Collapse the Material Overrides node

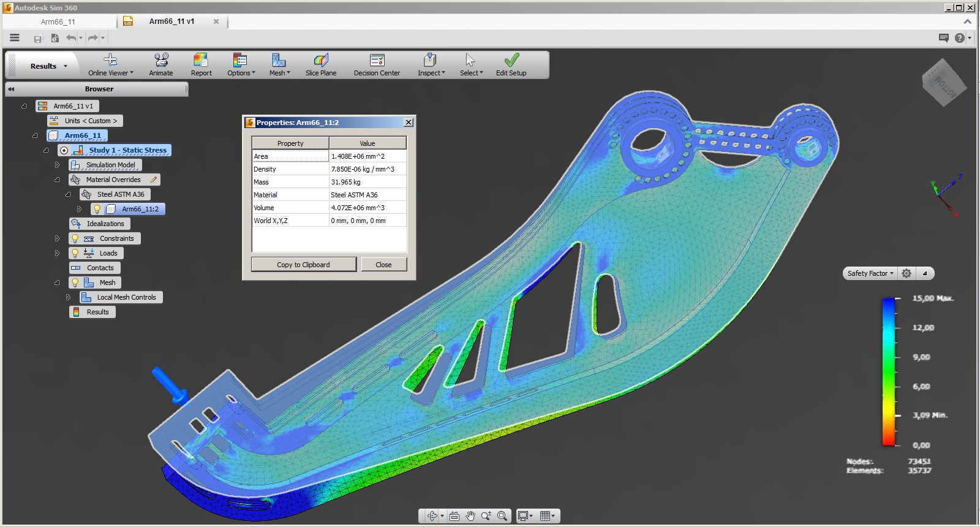[57, 180]
